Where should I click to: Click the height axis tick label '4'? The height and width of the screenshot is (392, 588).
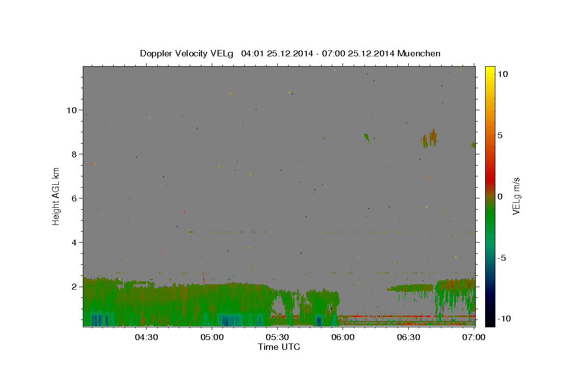(74, 243)
